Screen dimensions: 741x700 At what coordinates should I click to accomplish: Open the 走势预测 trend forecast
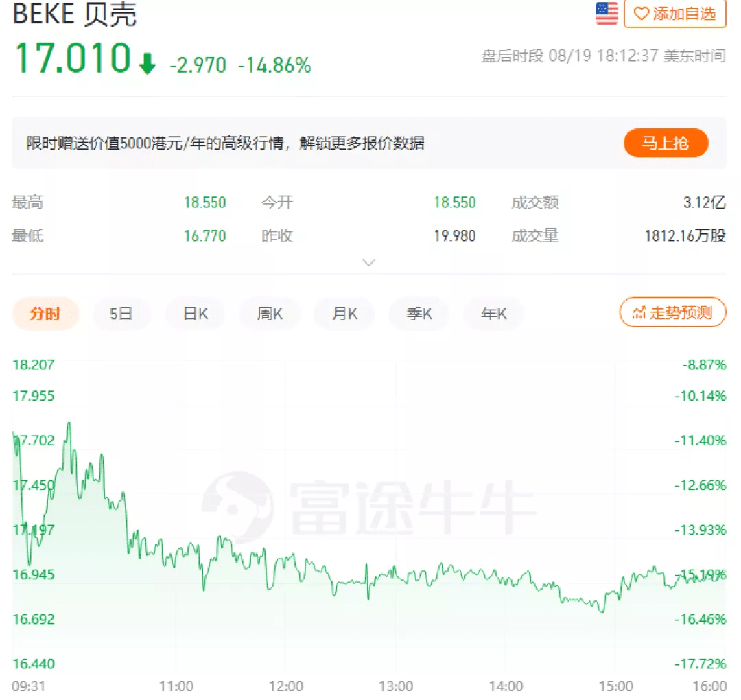[672, 312]
